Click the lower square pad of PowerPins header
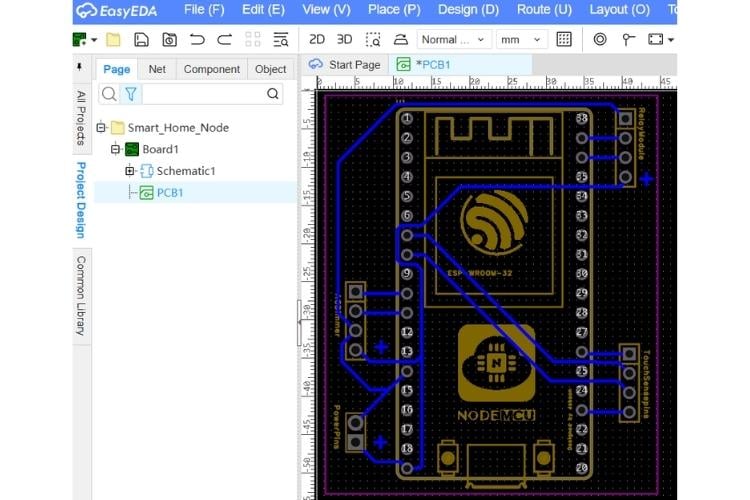The height and width of the screenshot is (500, 750). pyautogui.click(x=355, y=442)
